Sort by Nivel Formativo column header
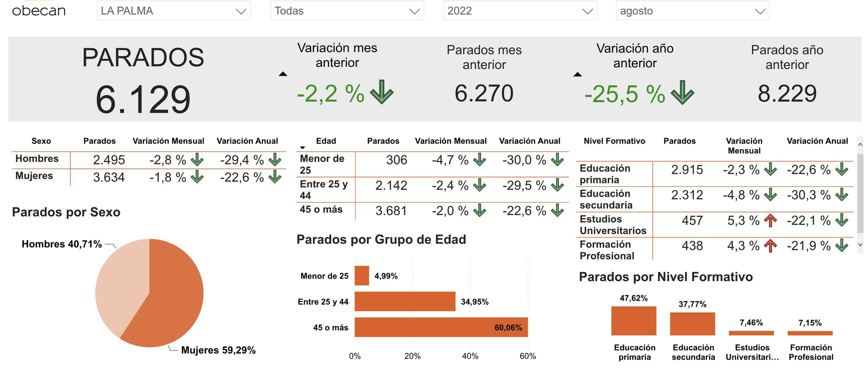 pos(614,141)
